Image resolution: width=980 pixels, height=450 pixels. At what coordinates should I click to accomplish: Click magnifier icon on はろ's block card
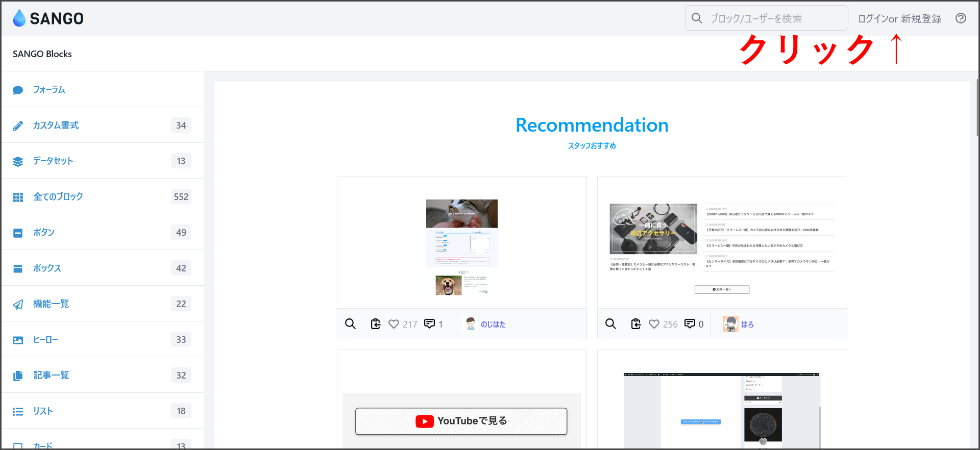click(610, 324)
